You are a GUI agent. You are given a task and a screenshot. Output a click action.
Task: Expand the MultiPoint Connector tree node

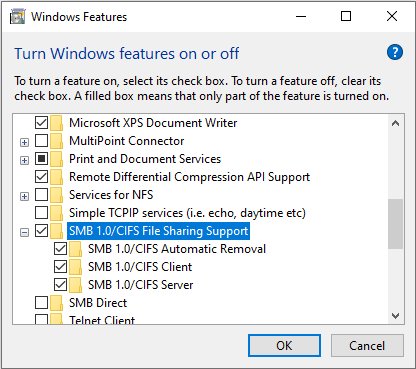tap(24, 142)
